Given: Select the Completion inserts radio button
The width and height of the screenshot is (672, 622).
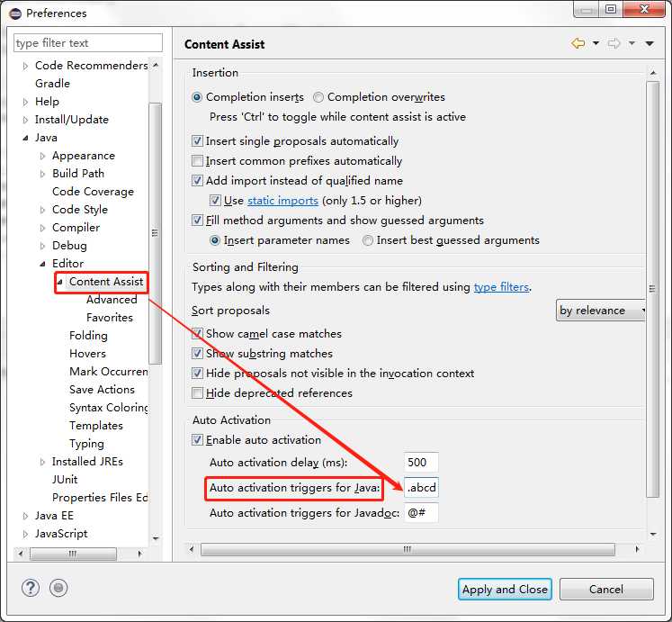Looking at the screenshot, I should tap(197, 97).
